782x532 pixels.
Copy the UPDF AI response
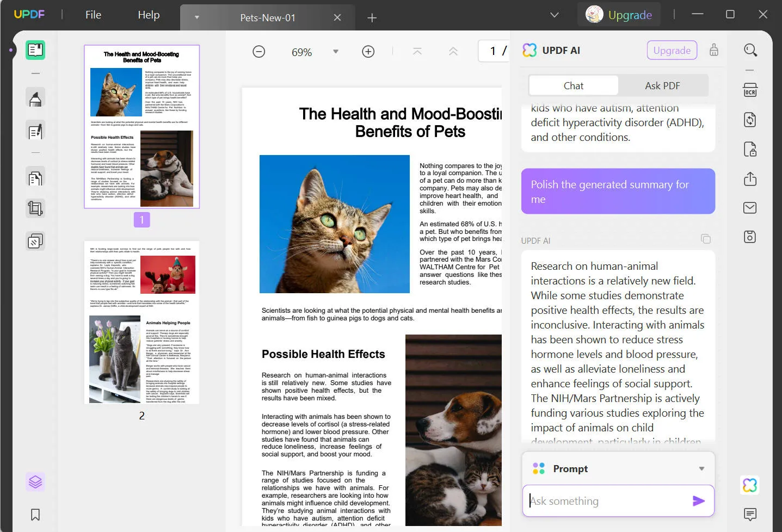click(706, 239)
